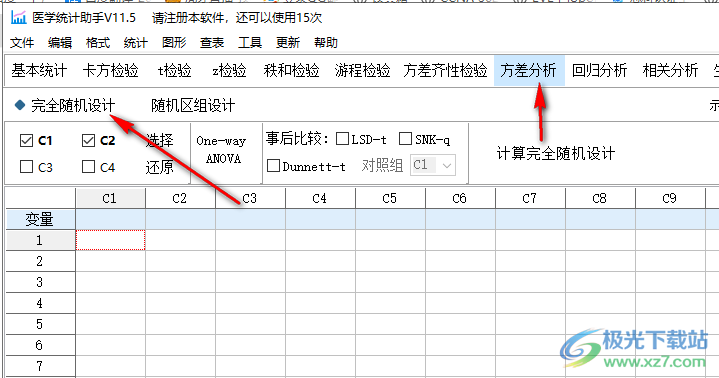Enable LSD-t post-hoc comparison
Viewport: 719px width, 378px height.
pyautogui.click(x=343, y=139)
